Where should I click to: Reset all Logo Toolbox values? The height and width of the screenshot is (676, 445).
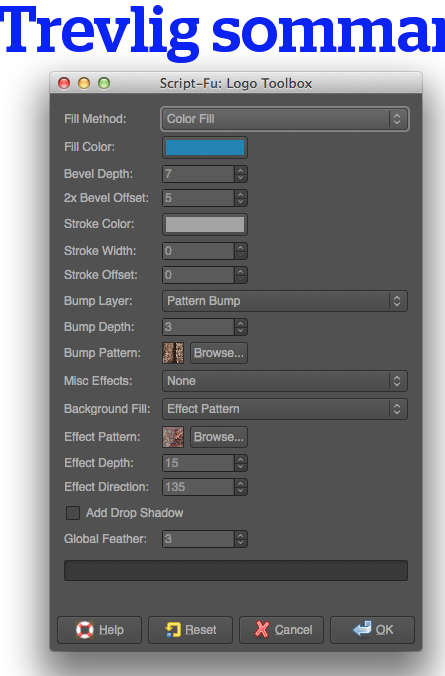coord(191,630)
